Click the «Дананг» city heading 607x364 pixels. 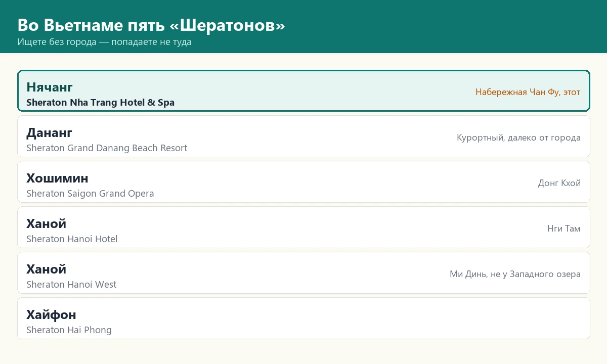[x=49, y=132]
